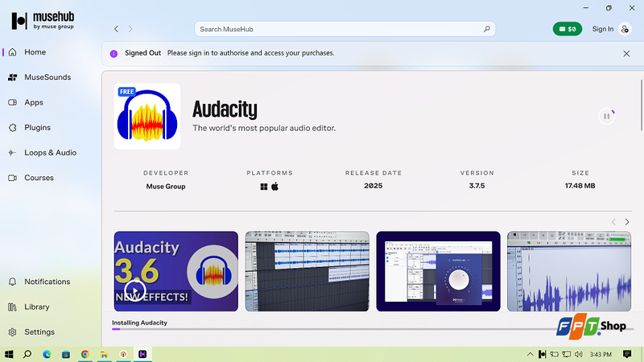Open the plugin knob screenshot thumbnail
Viewport: 644px width, 362px height.
[438, 271]
